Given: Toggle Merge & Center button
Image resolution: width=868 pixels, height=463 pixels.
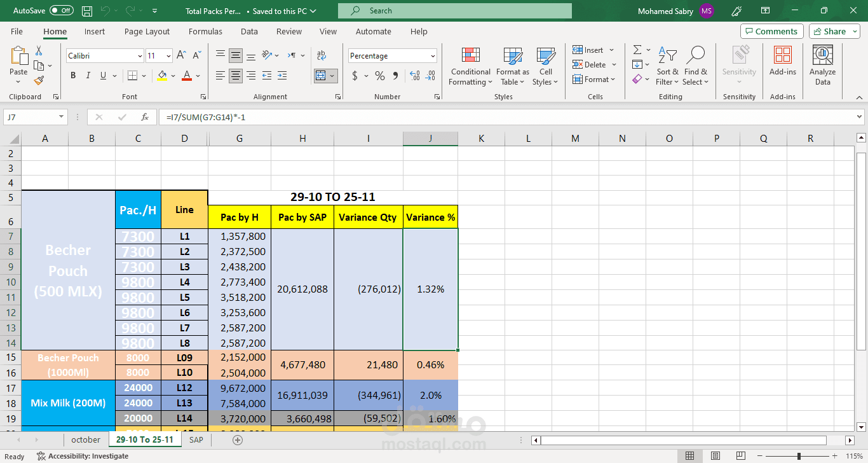Looking at the screenshot, I should pos(321,76).
